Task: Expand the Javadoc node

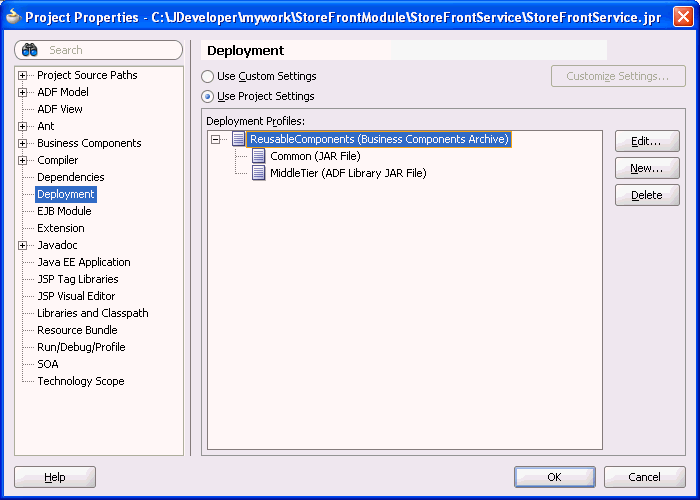Action: (x=22, y=245)
